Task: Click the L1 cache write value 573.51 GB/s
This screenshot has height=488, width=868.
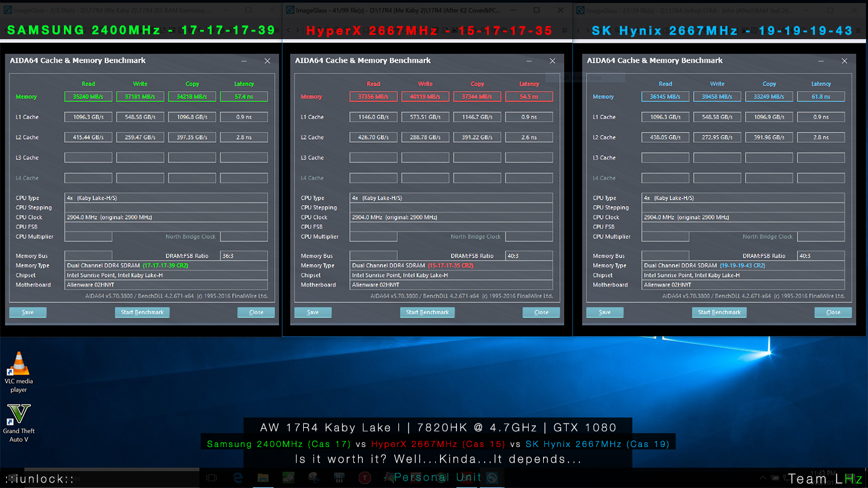Action: pyautogui.click(x=425, y=117)
